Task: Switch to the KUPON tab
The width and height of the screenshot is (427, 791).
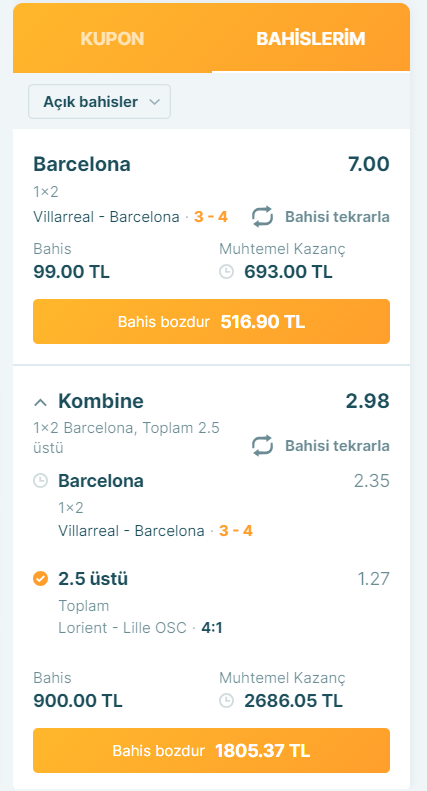Action: click(x=113, y=39)
